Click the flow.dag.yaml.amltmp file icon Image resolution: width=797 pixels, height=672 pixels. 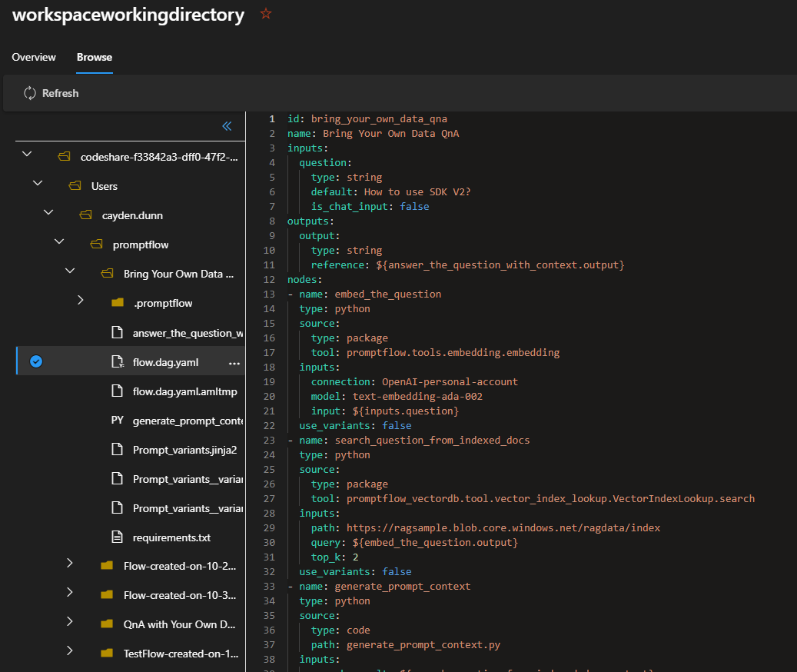click(117, 391)
